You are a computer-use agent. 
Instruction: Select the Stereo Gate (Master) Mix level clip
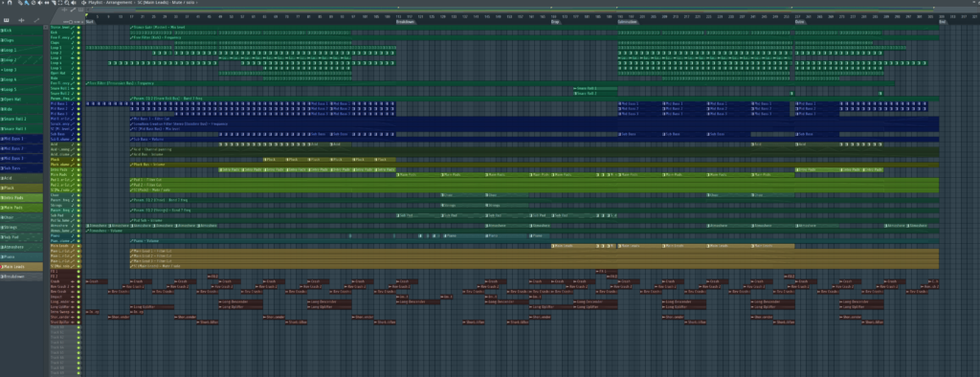pos(534,28)
